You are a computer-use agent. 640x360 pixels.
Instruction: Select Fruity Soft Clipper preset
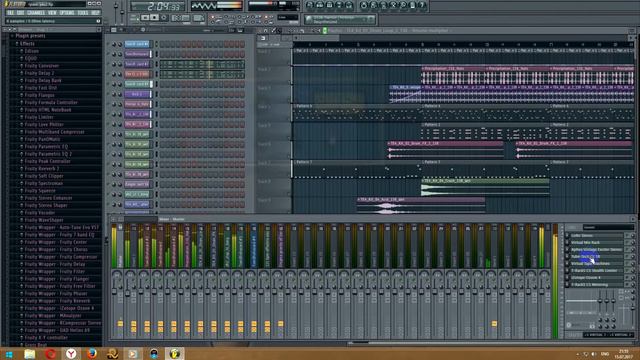(44, 176)
